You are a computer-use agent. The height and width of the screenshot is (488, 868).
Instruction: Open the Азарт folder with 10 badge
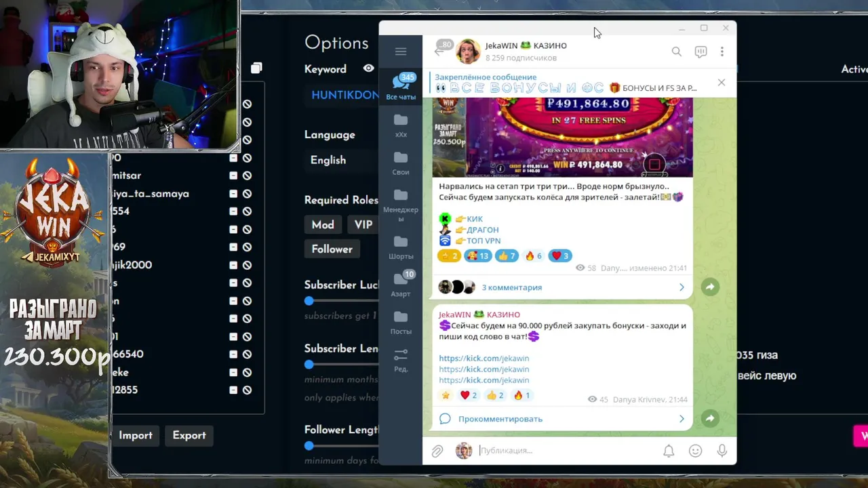pyautogui.click(x=401, y=285)
